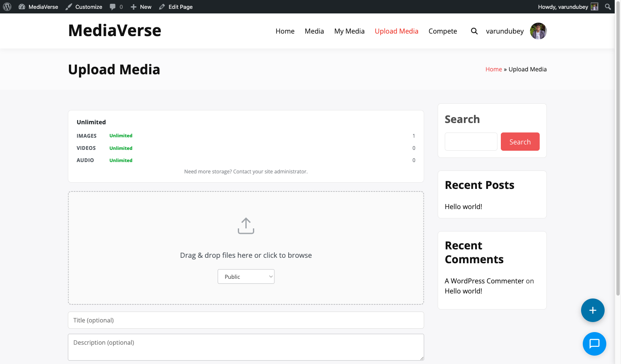Expand the + New admin menu
Screen dimensions: 621x364
(140, 6)
